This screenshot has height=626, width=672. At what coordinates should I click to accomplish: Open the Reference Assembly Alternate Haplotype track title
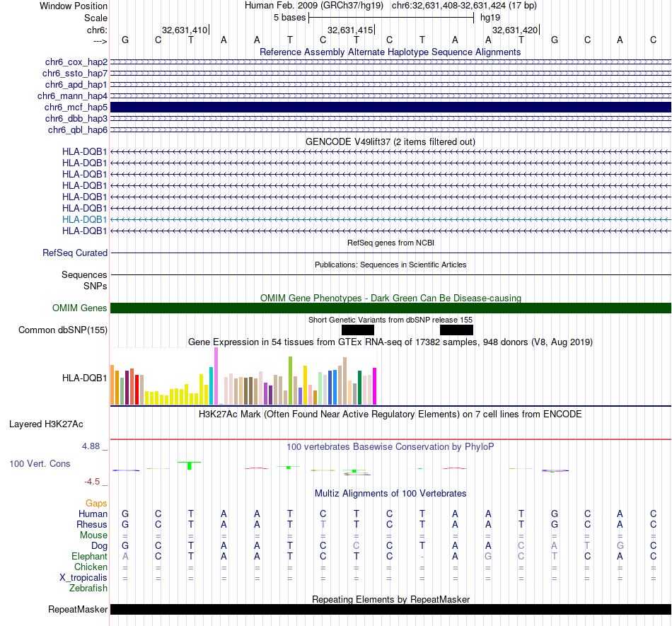[x=390, y=52]
